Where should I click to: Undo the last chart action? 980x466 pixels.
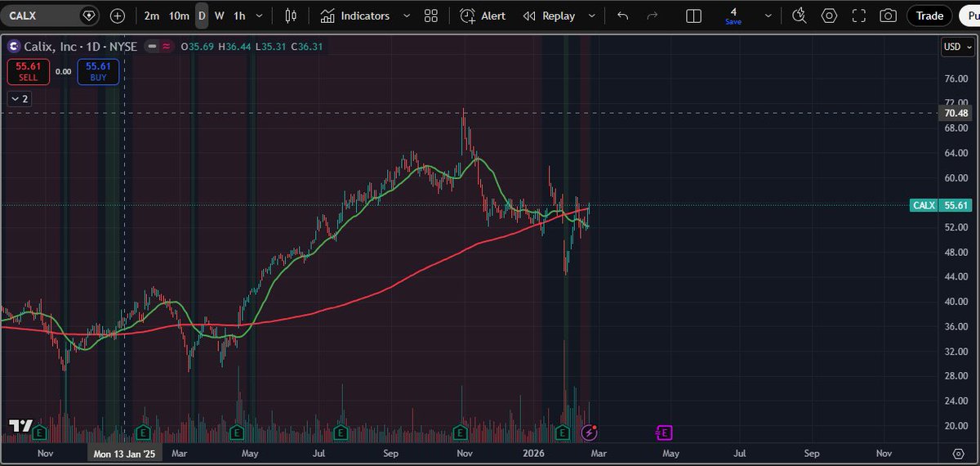tap(623, 16)
